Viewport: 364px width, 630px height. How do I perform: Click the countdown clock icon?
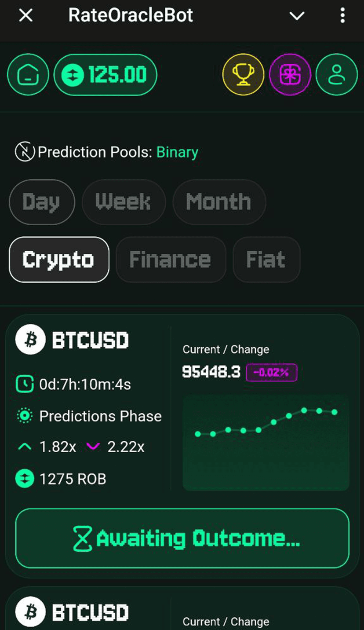coord(25,384)
